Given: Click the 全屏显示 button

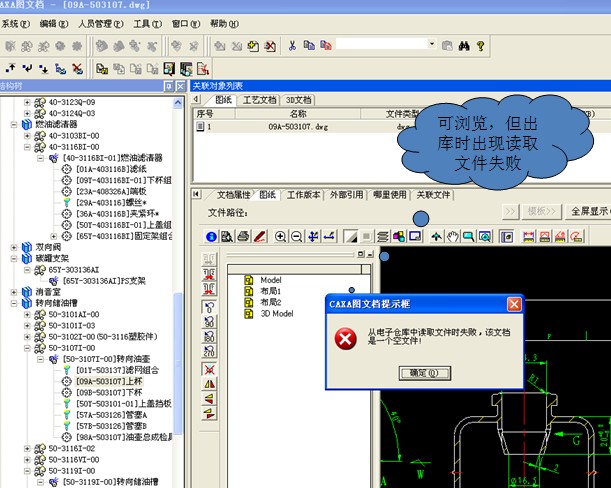Looking at the screenshot, I should click(x=589, y=212).
